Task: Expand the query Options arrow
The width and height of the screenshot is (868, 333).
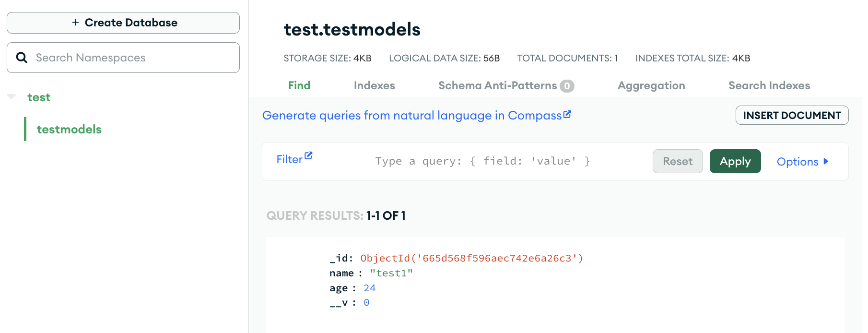Action: pos(826,161)
